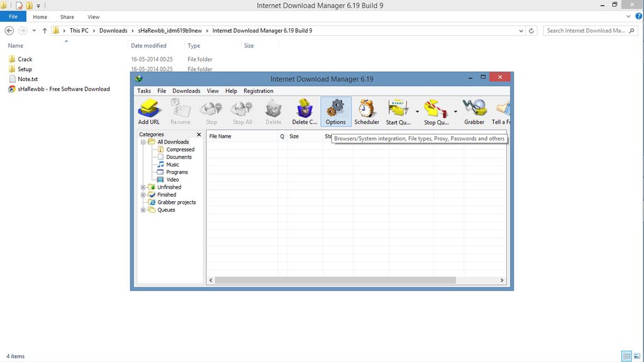The height and width of the screenshot is (362, 644).
Task: Expand the Queues category node
Action: coord(143,210)
